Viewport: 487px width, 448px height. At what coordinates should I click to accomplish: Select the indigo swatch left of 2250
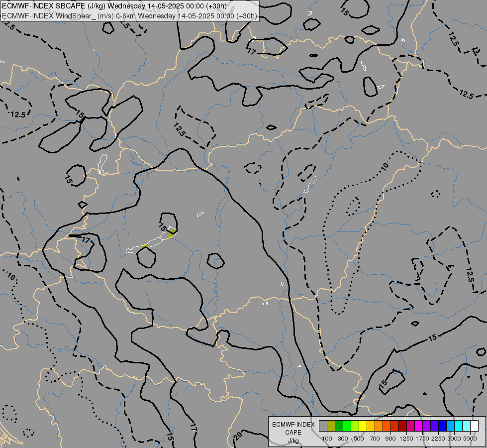pos(434,426)
